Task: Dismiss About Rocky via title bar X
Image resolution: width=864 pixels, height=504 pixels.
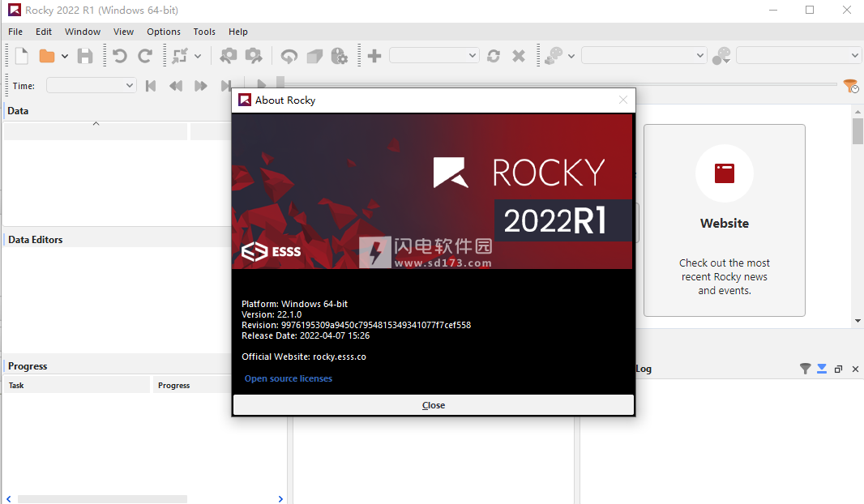Action: [623, 100]
